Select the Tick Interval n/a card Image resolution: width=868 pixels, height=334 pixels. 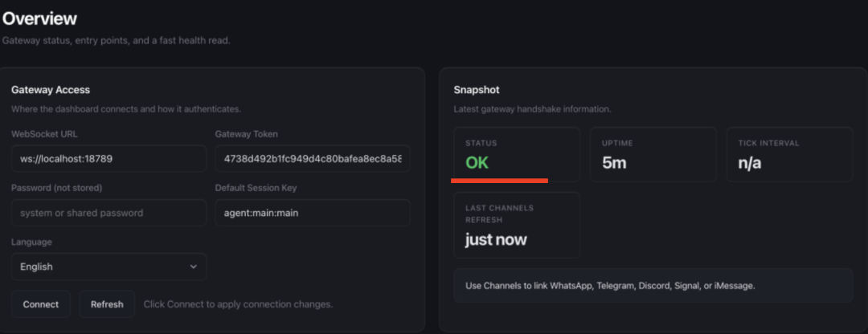point(789,154)
